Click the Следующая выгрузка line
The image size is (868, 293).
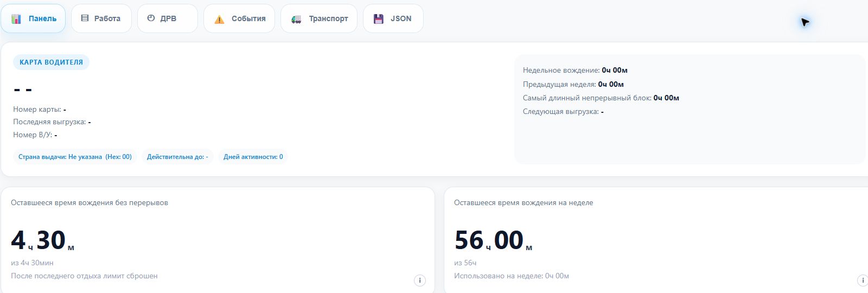(x=563, y=111)
